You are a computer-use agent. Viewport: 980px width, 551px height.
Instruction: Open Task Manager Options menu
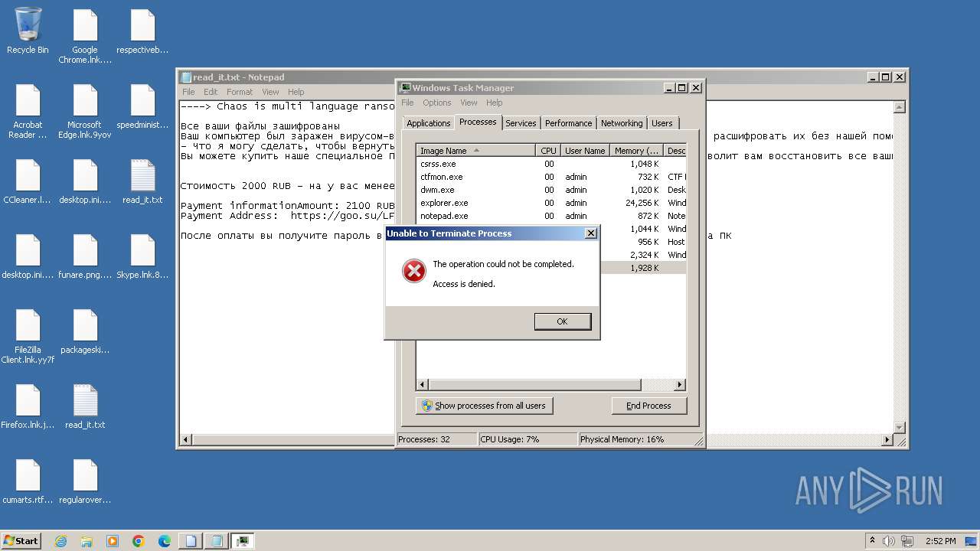point(437,103)
